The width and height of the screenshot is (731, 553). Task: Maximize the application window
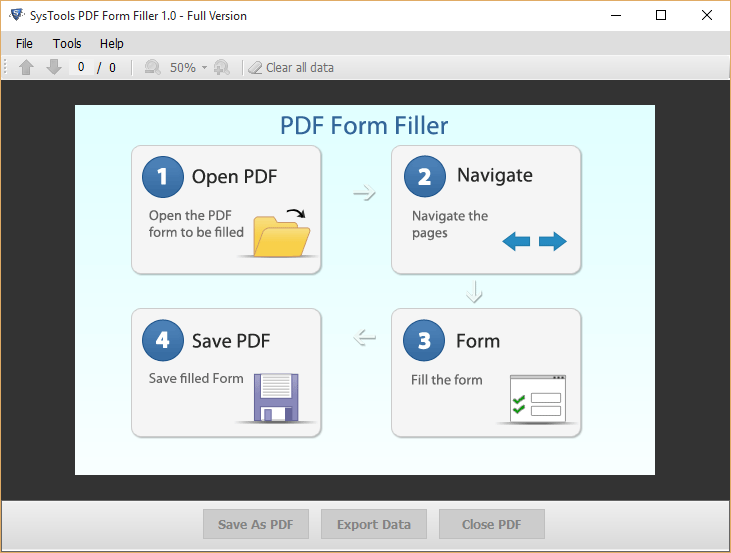(x=661, y=15)
